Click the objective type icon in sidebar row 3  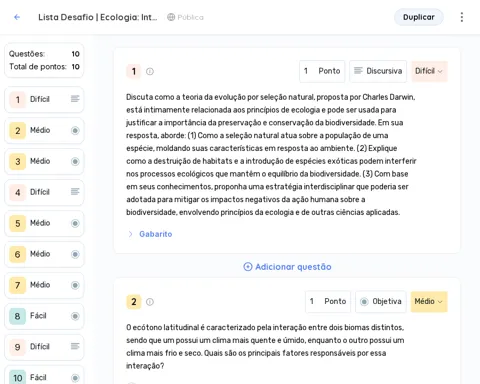(75, 161)
